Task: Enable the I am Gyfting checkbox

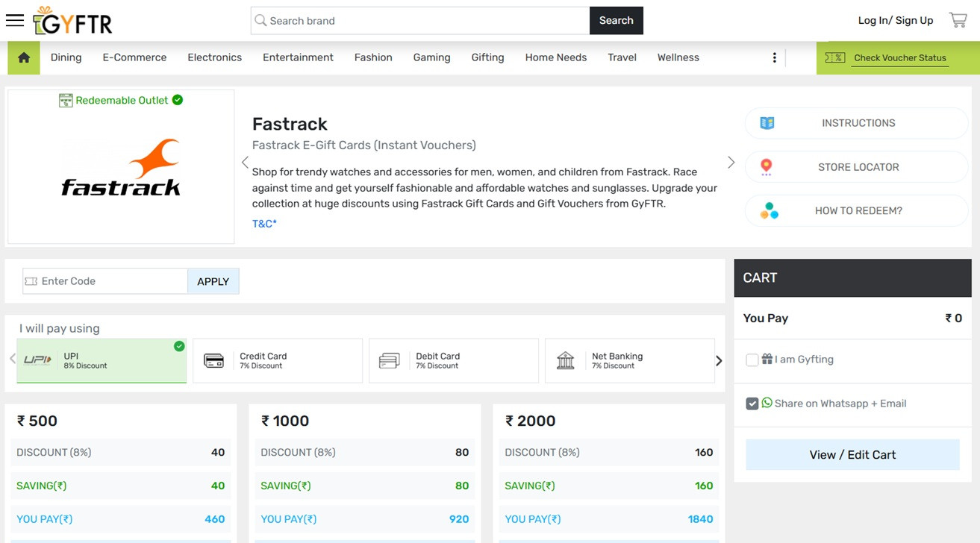Action: click(x=752, y=360)
